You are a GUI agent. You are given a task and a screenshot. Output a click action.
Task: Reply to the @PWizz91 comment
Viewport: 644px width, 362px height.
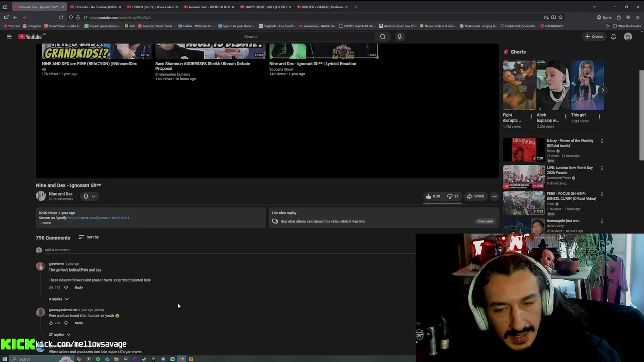click(x=78, y=288)
